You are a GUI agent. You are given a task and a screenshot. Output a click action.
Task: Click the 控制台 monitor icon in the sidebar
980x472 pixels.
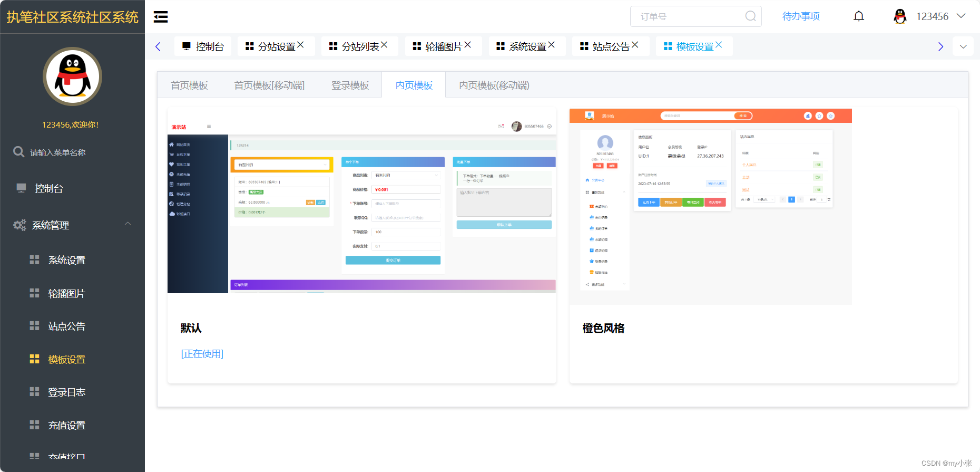(x=21, y=188)
